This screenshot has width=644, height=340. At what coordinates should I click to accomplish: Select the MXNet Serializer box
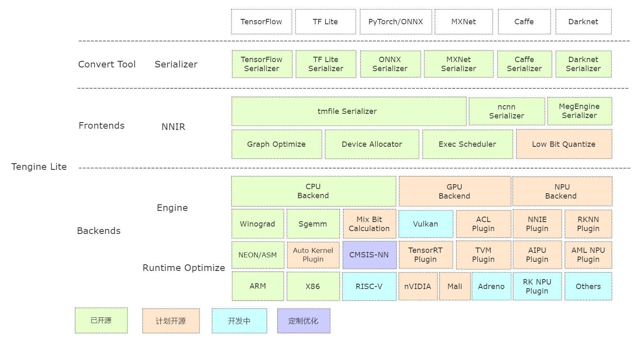coord(459,64)
